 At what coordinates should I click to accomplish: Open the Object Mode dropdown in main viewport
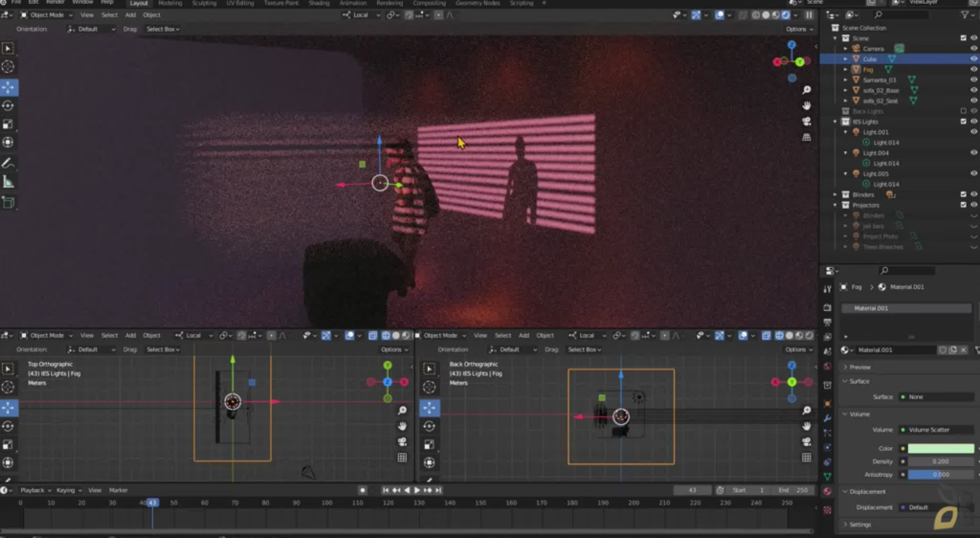(x=47, y=15)
